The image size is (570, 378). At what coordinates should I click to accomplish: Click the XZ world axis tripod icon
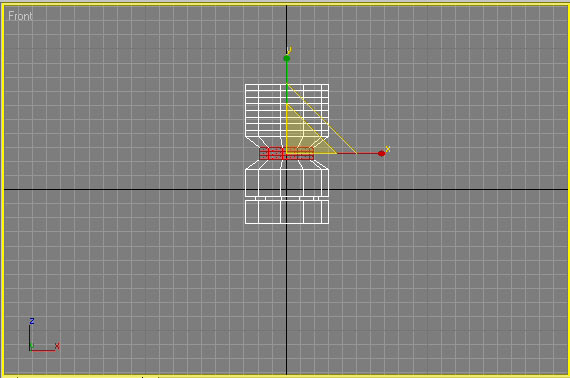[x=44, y=335]
